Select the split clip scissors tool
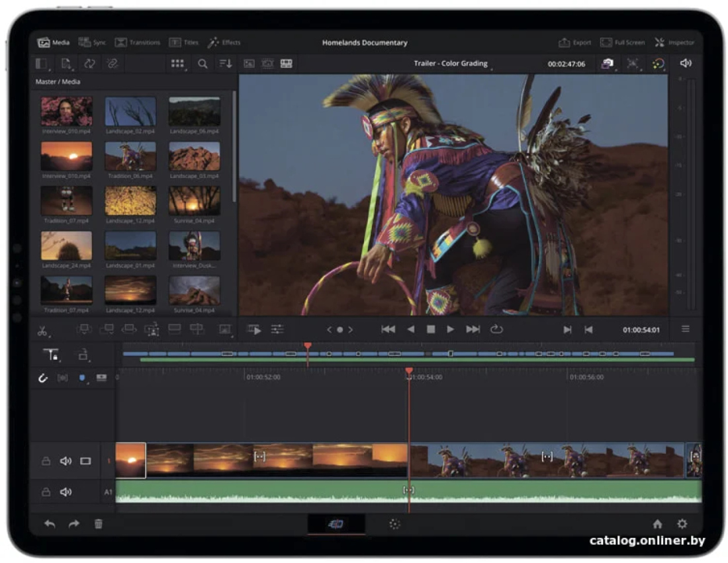Viewport: 728px width, 563px height. [x=43, y=331]
